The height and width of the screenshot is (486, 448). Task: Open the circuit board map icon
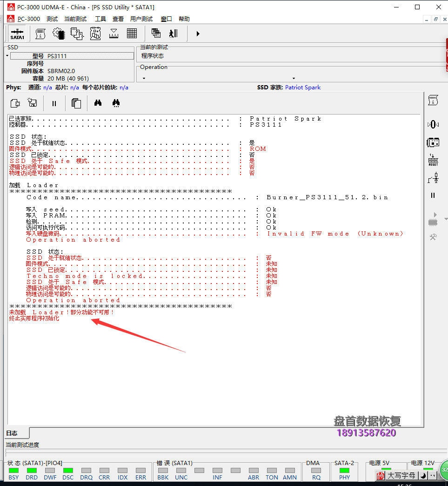95,34
